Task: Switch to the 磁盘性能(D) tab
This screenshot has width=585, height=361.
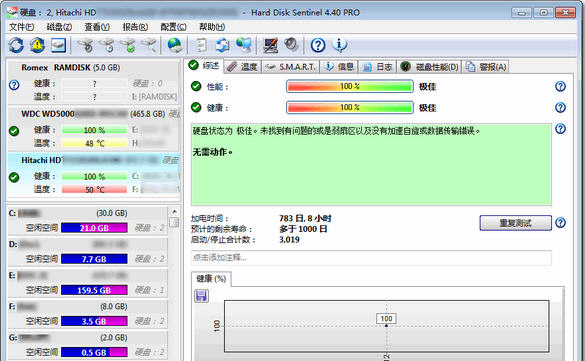Action: pos(429,67)
